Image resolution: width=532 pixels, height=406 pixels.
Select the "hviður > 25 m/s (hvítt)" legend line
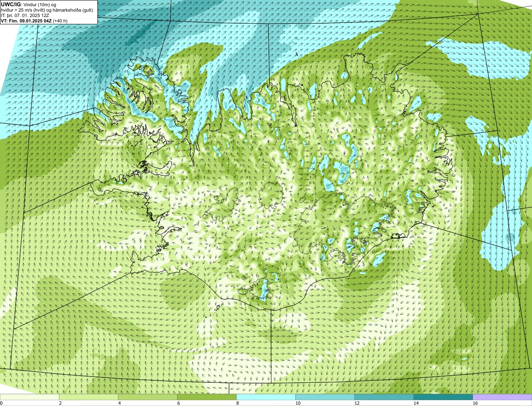point(47,10)
